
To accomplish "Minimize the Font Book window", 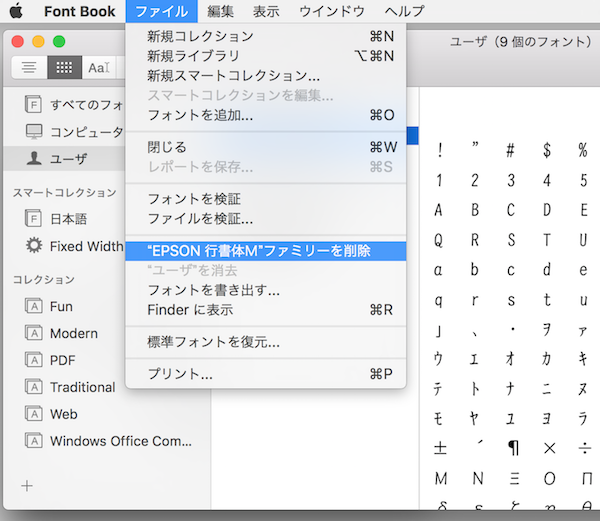I will coord(38,41).
